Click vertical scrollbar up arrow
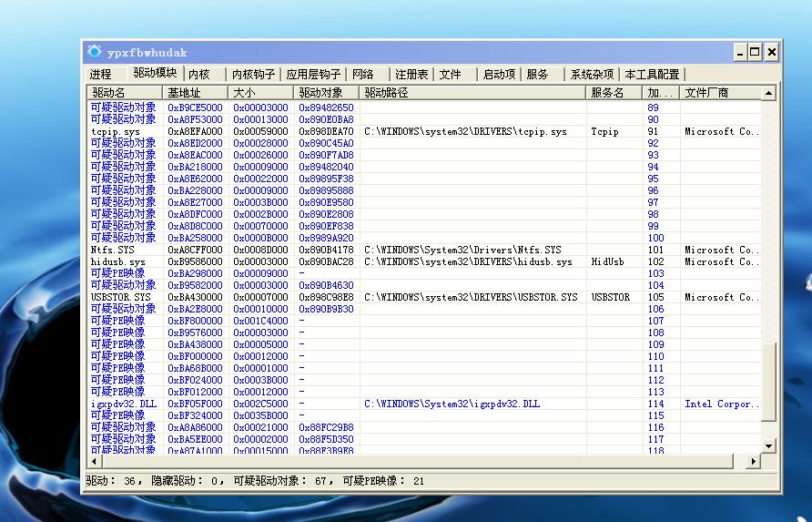This screenshot has width=812, height=522. pyautogui.click(x=768, y=93)
